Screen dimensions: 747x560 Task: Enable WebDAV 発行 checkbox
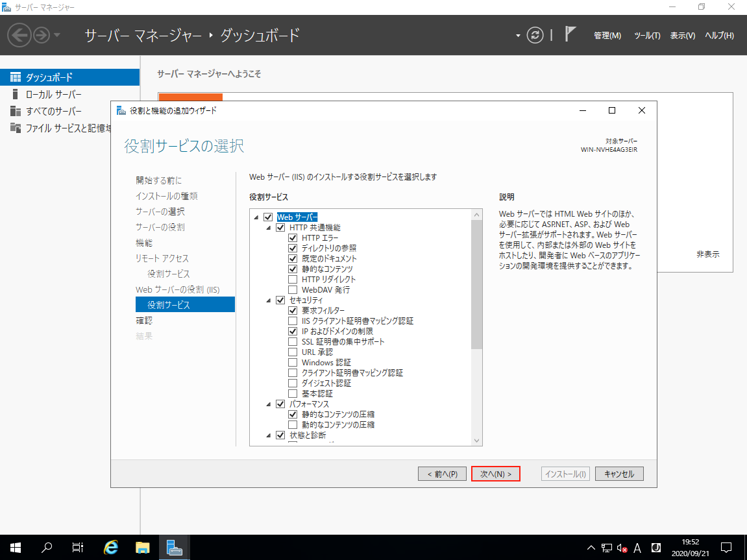tap(293, 290)
